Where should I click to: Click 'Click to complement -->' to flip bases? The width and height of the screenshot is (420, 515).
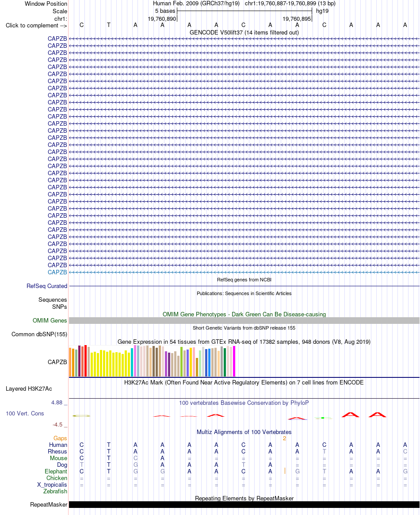[x=36, y=26]
